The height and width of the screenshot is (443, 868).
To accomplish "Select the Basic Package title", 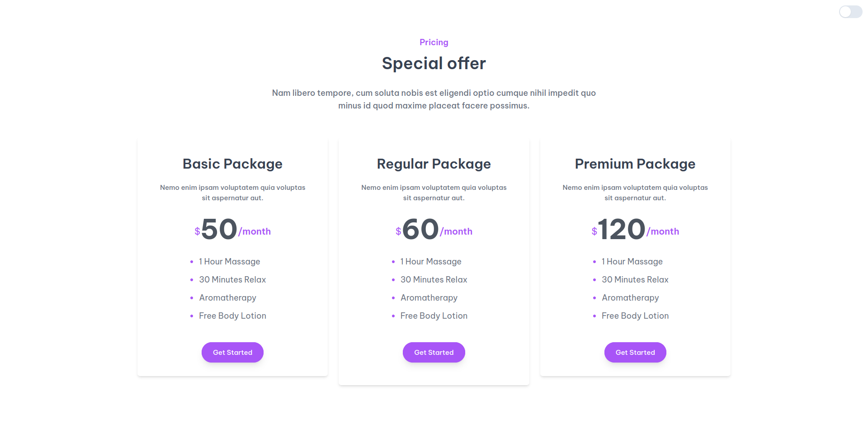I will pos(232,164).
